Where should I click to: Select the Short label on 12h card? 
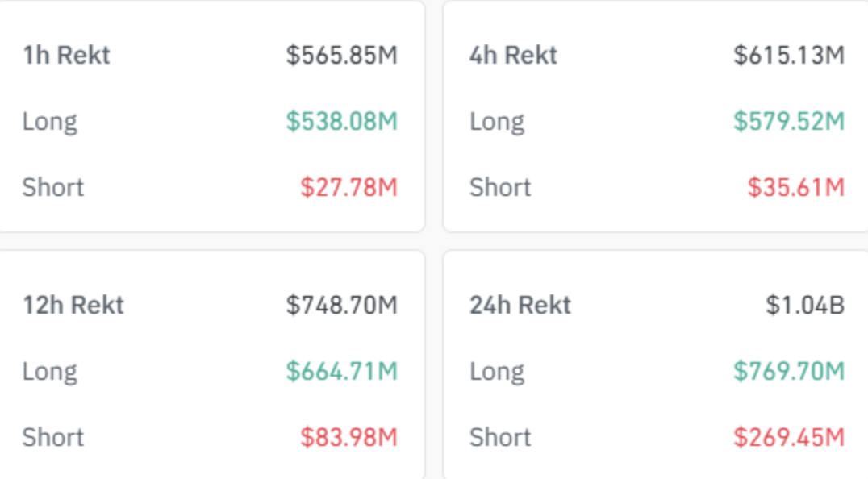(x=52, y=437)
